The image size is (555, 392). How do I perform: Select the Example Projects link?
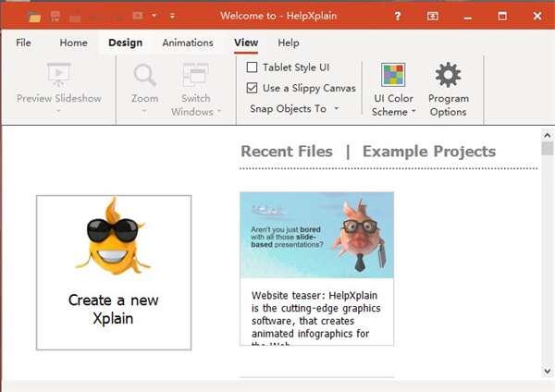428,152
